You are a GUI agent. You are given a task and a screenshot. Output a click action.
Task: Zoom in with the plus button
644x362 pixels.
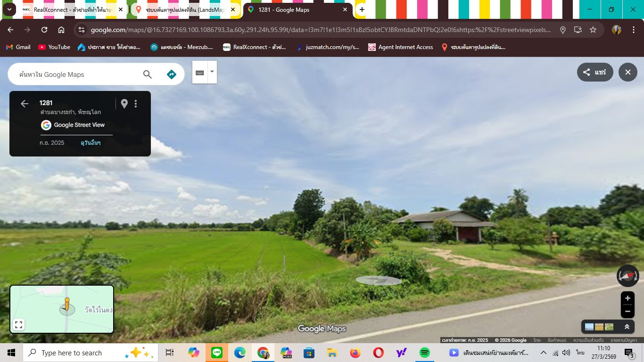(x=627, y=298)
